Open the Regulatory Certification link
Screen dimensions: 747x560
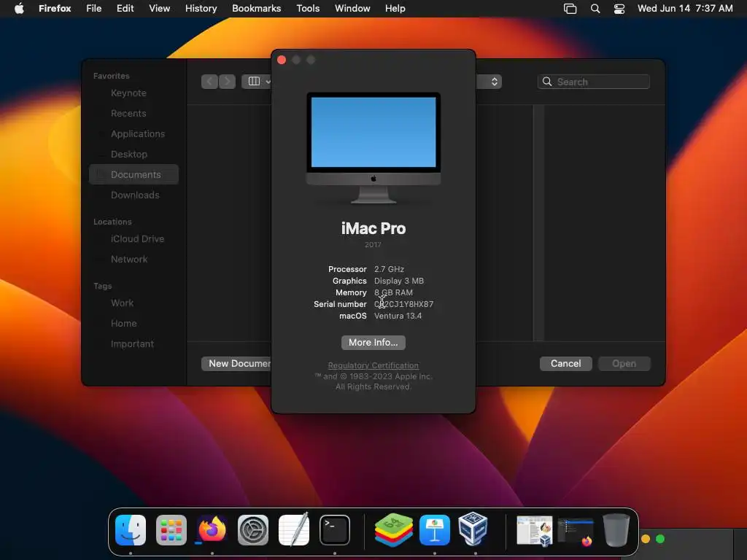tap(373, 365)
